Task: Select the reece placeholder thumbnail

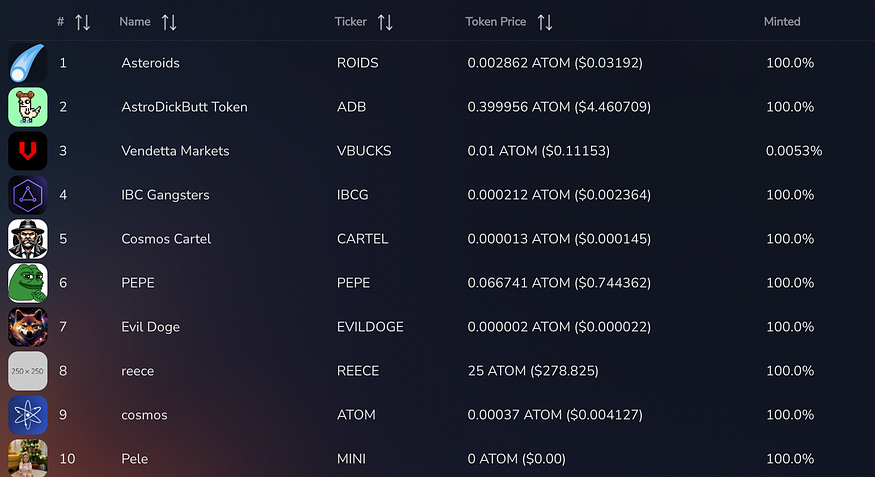Action: [x=27, y=371]
